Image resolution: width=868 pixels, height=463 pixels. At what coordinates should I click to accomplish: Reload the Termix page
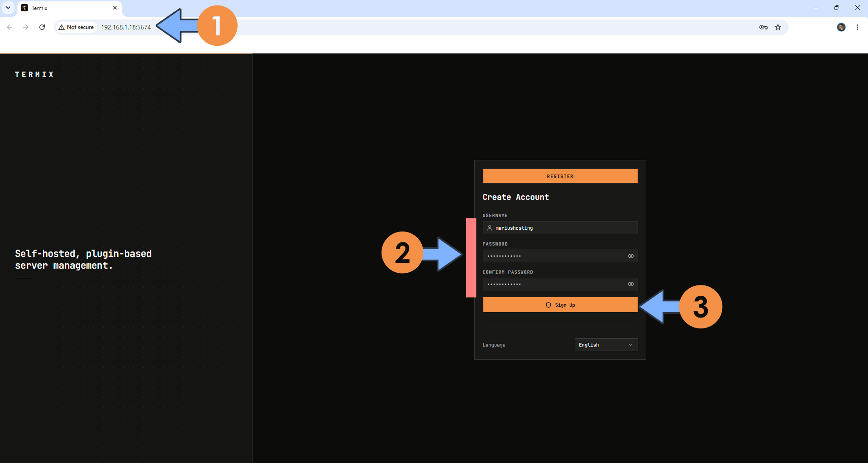coord(42,27)
